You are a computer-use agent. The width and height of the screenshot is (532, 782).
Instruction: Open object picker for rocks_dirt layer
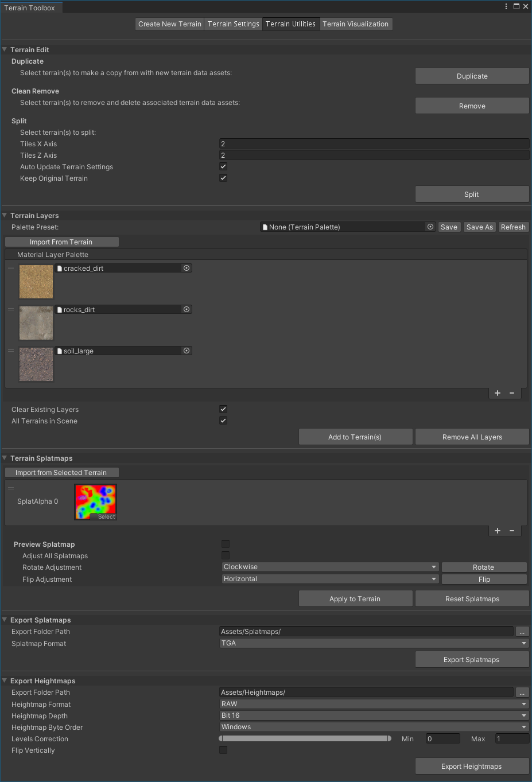187,309
